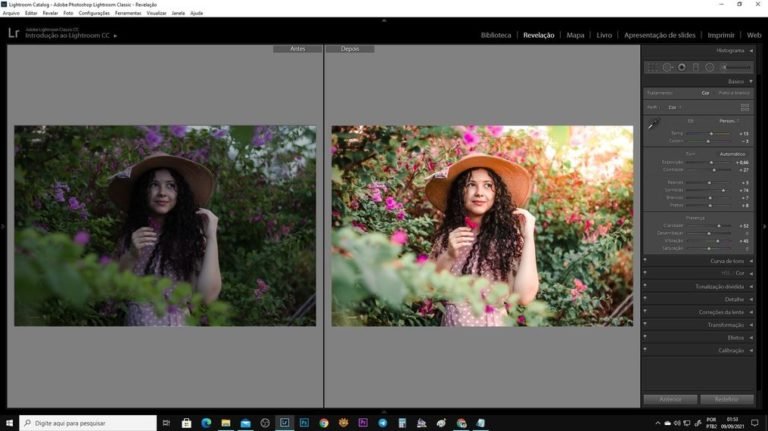This screenshot has width=768, height=431.
Task: Open the white balance Person. dropdown
Action: [730, 120]
